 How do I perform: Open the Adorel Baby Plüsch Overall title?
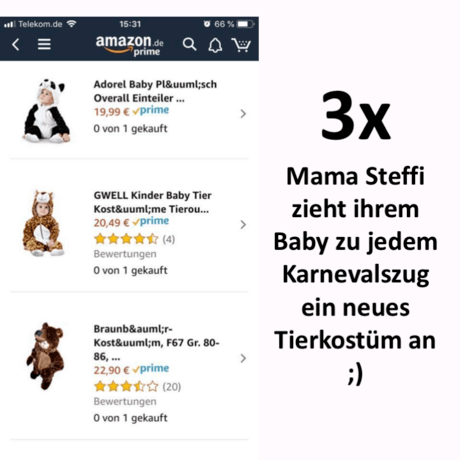tap(155, 91)
